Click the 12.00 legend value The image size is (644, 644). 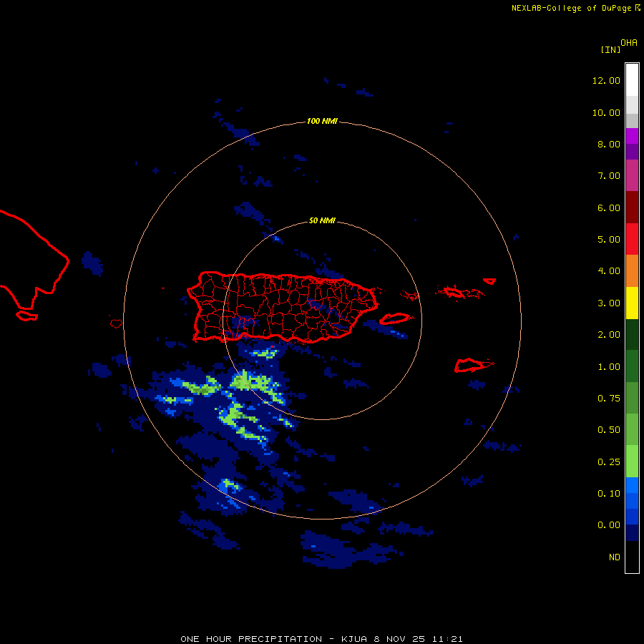606,80
